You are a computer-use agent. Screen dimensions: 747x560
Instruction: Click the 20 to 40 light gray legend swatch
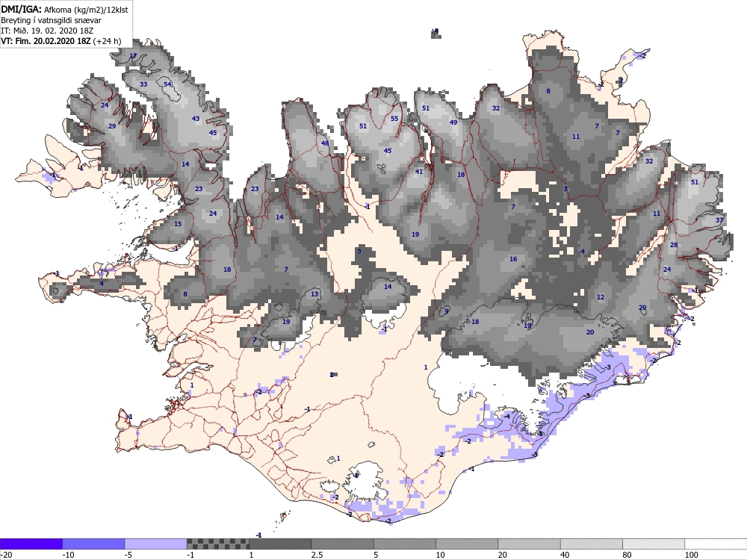[530, 544]
